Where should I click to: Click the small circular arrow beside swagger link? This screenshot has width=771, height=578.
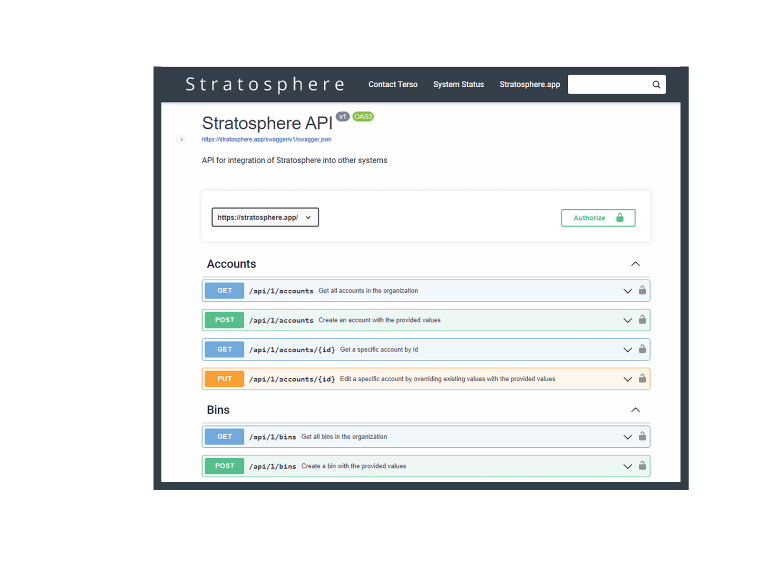click(x=181, y=140)
